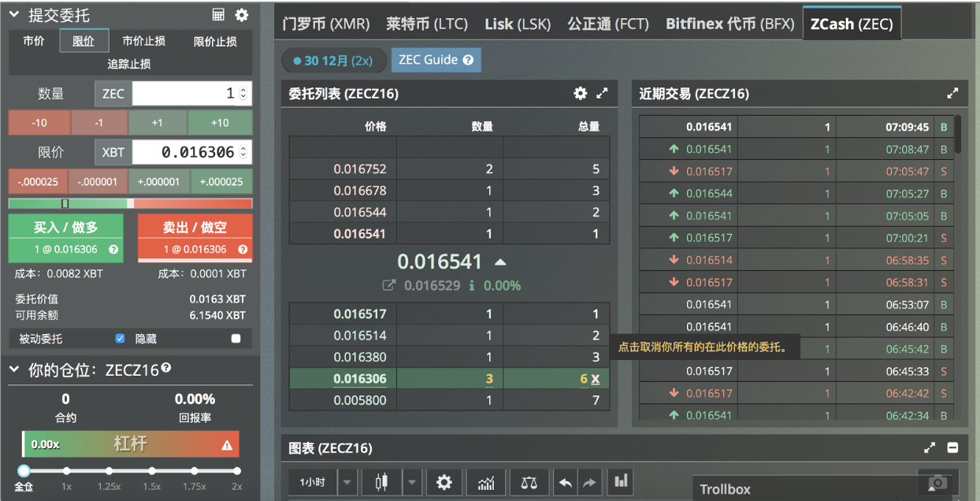This screenshot has width=980, height=501.
Task: Click the 买入 / 做多 buy button
Action: (66, 237)
